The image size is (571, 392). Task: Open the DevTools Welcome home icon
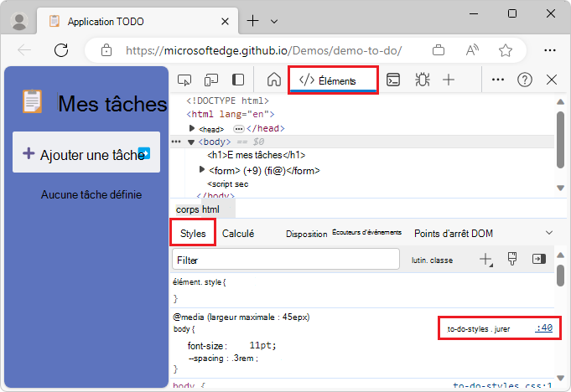(x=274, y=80)
